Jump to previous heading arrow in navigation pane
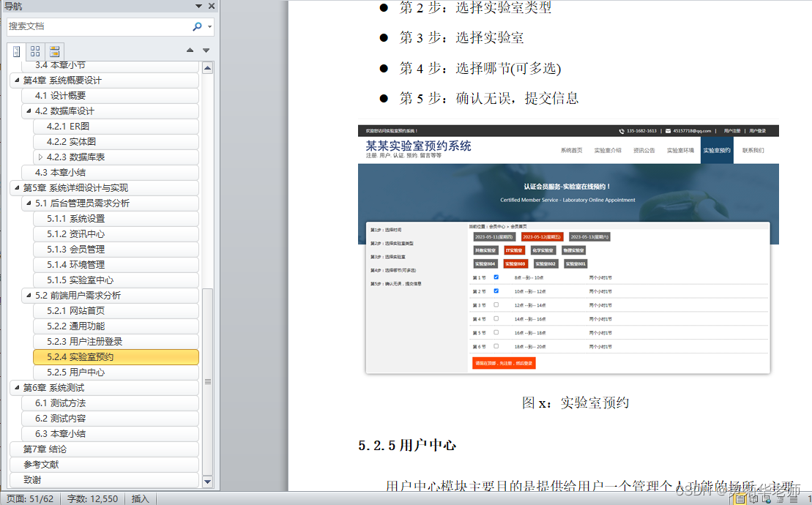 [190, 51]
